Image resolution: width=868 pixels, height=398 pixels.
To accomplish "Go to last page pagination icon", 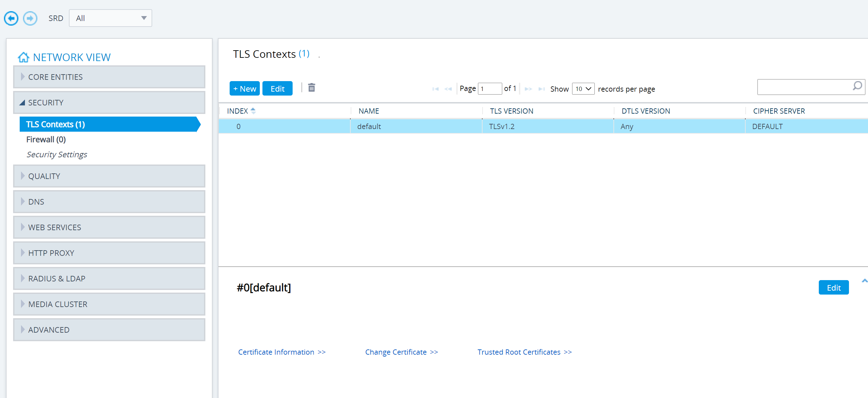I will click(x=541, y=89).
